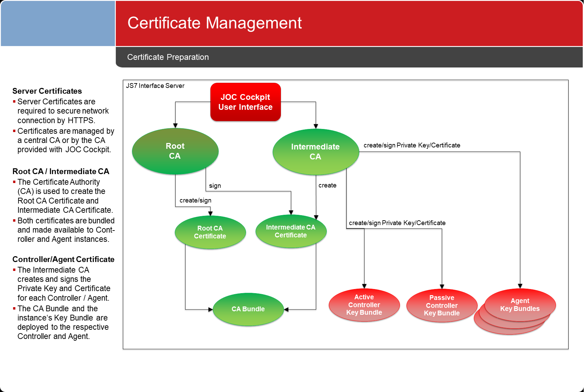Click the Root CA / Intermediate CA heading
Viewport: 584px width, 392px height.
61,171
